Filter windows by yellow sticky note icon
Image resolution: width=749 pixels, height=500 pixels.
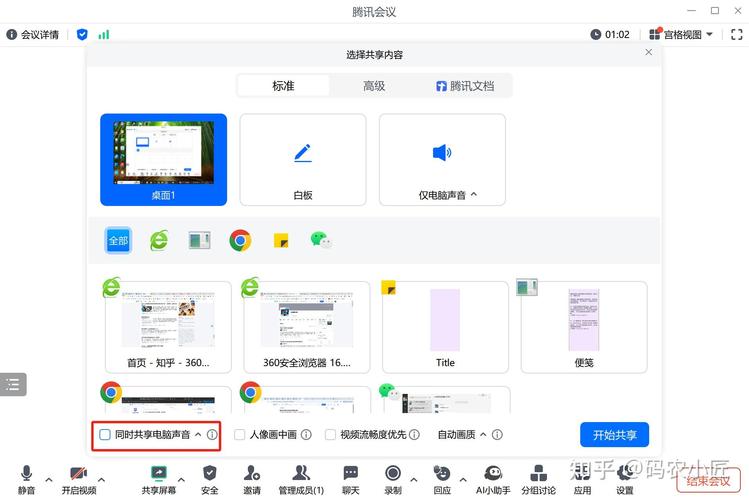click(281, 240)
